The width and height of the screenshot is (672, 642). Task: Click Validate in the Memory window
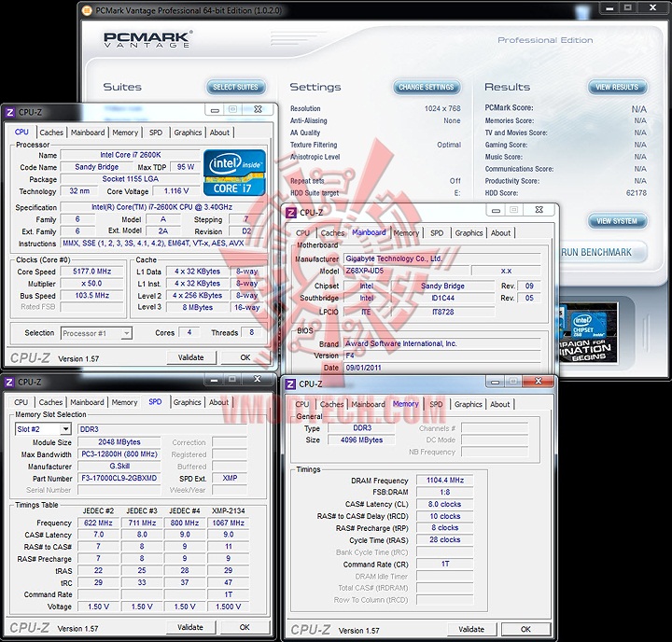tap(471, 629)
